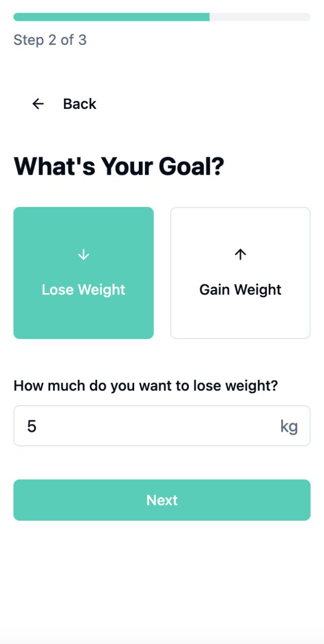Click the back arrow icon
This screenshot has height=644, width=324.
pos(38,104)
